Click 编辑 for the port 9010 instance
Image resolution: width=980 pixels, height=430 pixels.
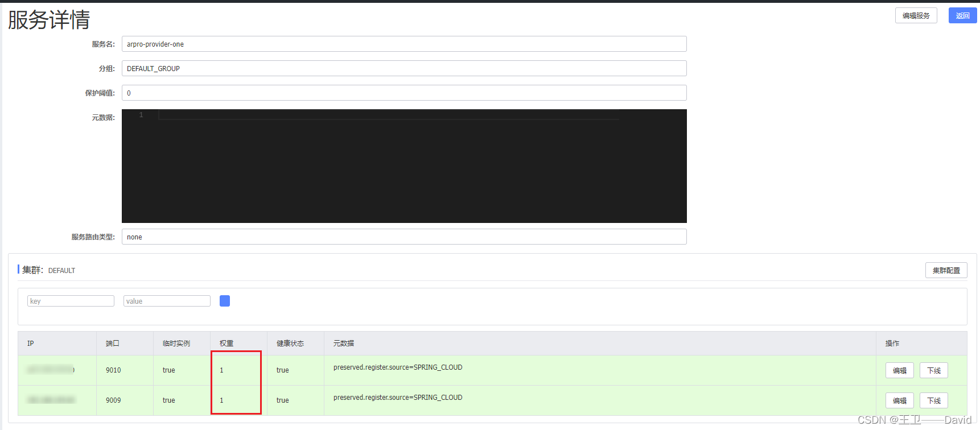click(899, 371)
